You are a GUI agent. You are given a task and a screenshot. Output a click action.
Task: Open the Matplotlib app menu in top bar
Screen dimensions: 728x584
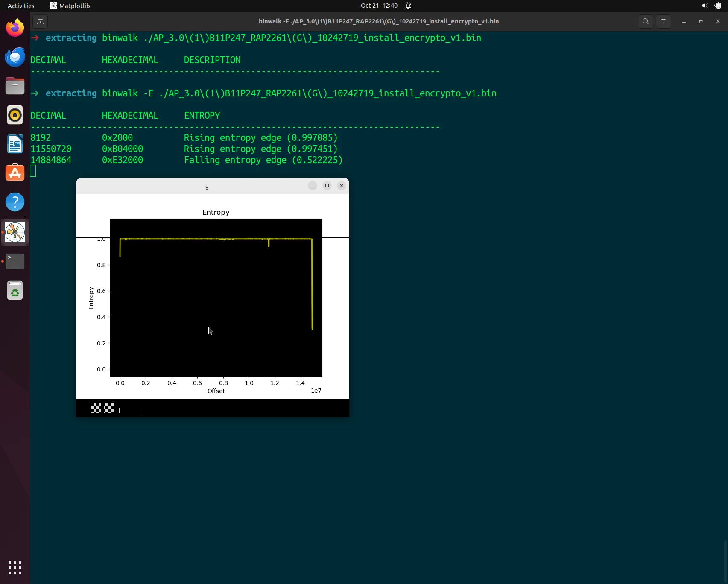coord(70,6)
